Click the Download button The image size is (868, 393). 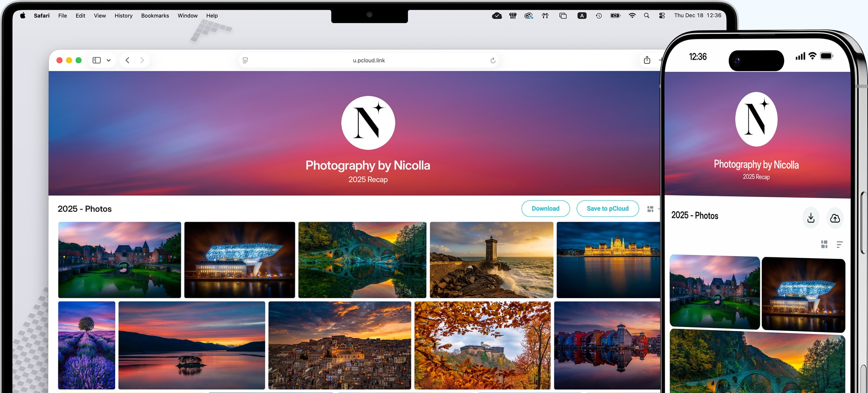[545, 208]
